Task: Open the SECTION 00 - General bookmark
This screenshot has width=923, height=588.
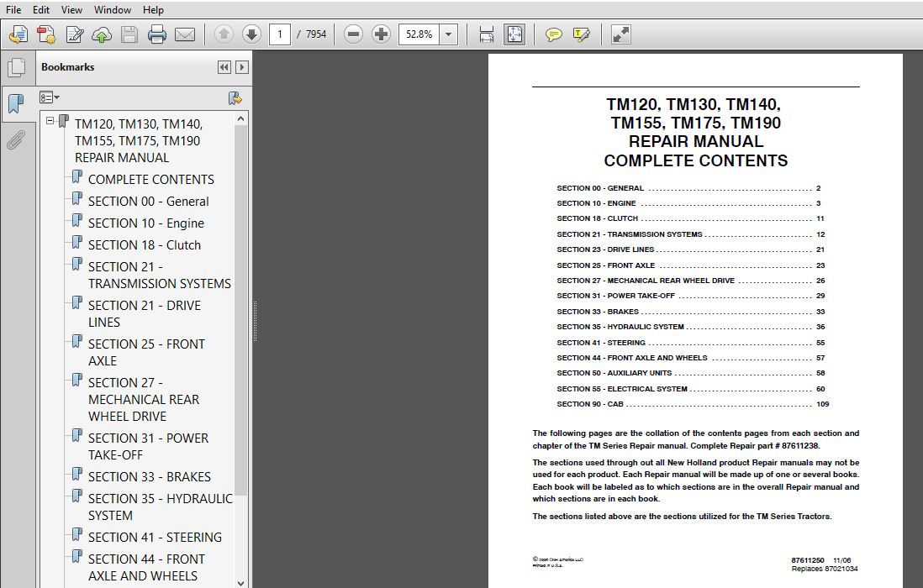Action: [x=148, y=201]
